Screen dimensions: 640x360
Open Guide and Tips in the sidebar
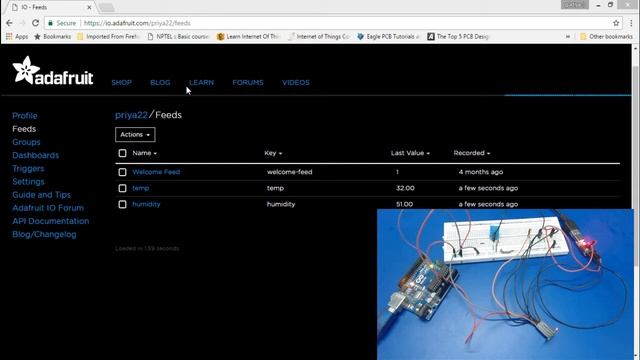[41, 195]
